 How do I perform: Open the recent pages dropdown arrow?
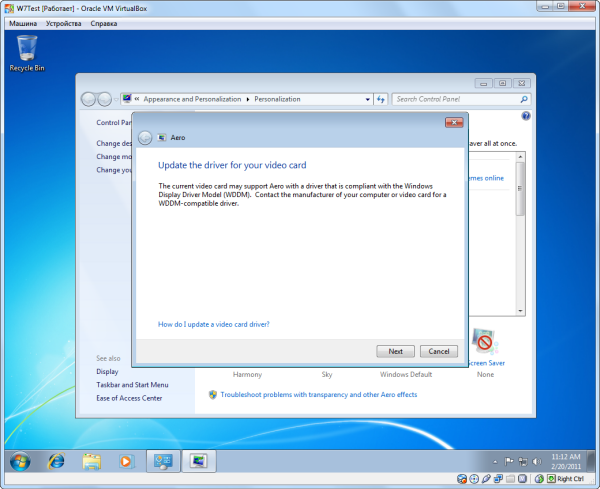[x=116, y=100]
